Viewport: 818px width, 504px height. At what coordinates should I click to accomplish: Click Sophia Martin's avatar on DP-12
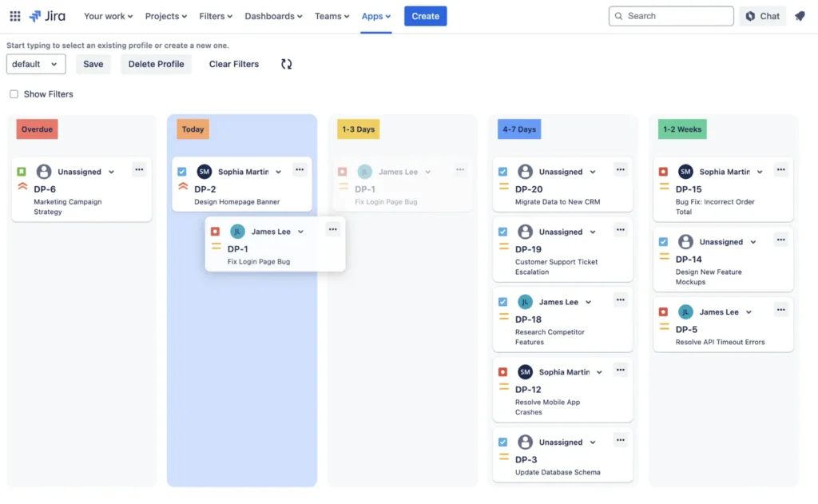(x=526, y=372)
